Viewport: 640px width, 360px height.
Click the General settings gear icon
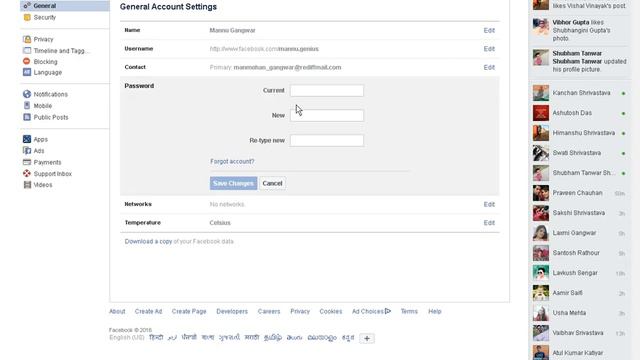click(27, 6)
